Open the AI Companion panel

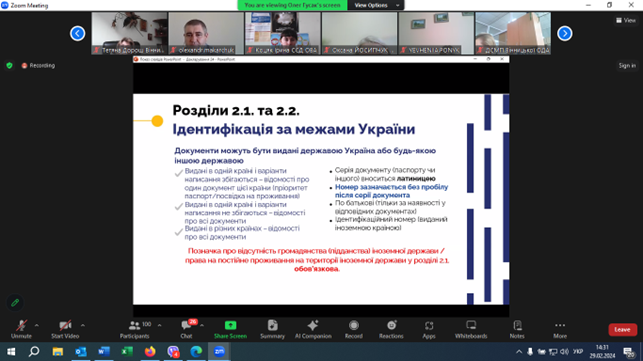click(313, 329)
